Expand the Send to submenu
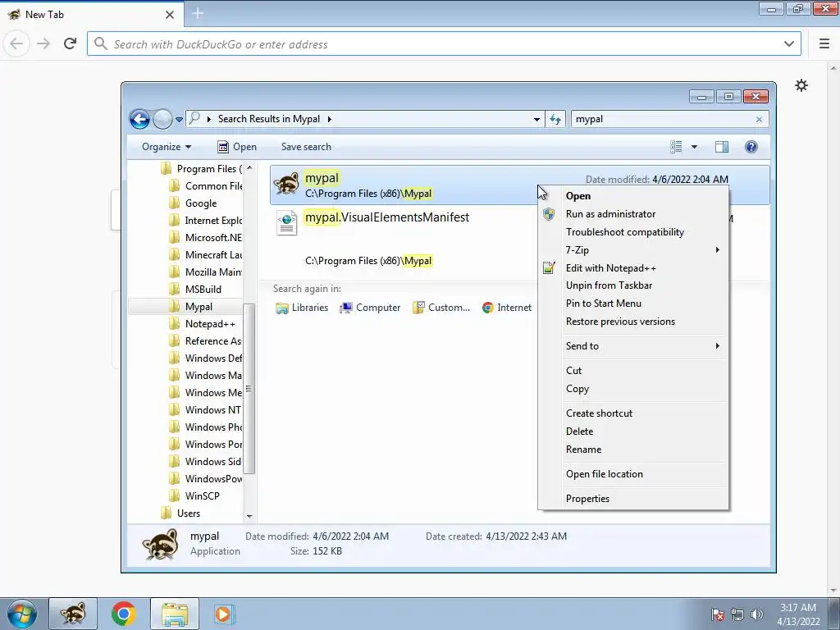 (x=634, y=346)
